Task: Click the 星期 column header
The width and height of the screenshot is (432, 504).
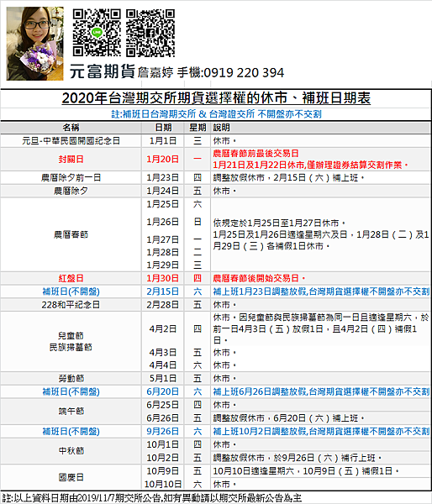Action: pyautogui.click(x=198, y=128)
